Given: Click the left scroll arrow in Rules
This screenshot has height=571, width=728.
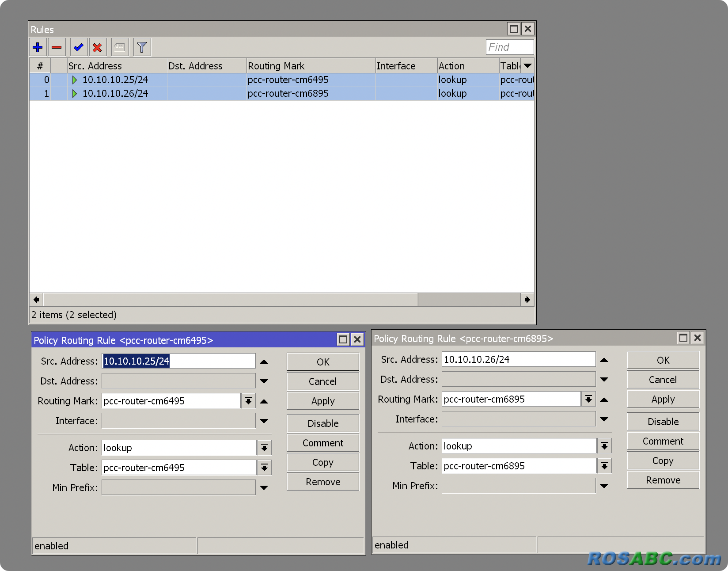Looking at the screenshot, I should point(36,300).
